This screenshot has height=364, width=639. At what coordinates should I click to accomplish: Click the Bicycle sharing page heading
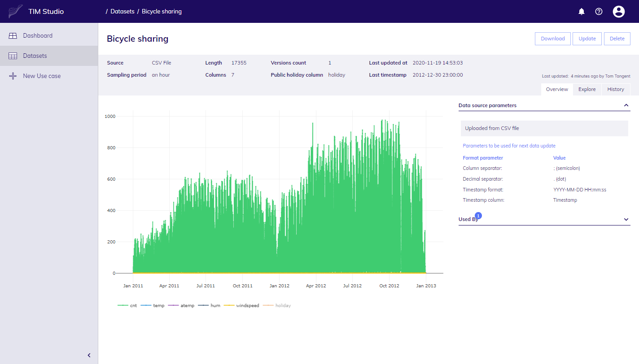coord(138,39)
